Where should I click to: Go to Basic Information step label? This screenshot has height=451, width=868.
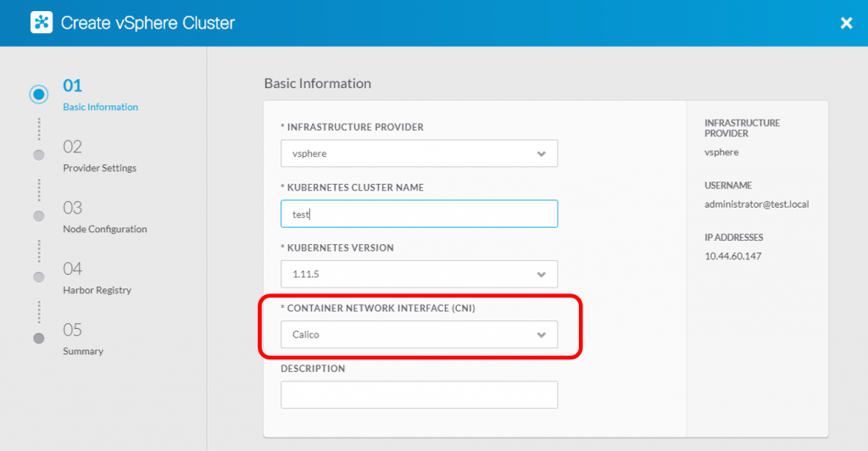pos(100,107)
